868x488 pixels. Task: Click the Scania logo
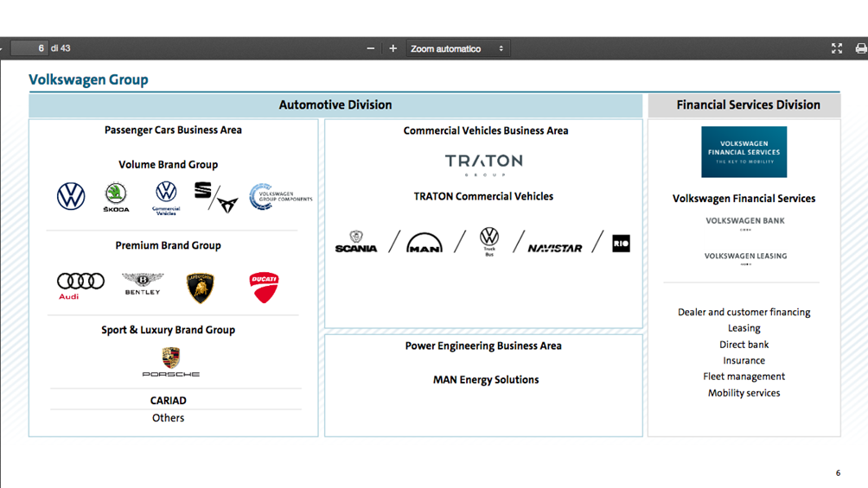356,242
